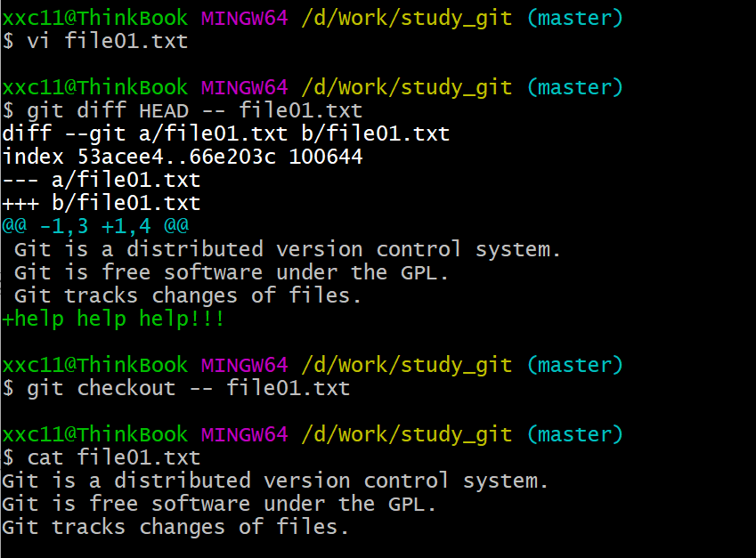Click the prompt line above the git checkout command
Image resolution: width=756 pixels, height=558 pixels.
[312, 365]
